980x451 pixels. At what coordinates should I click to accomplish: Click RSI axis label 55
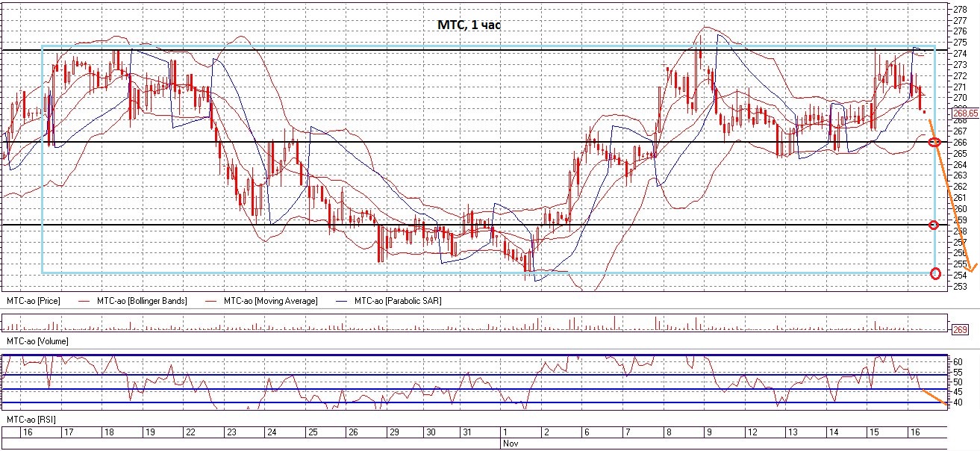coord(958,371)
